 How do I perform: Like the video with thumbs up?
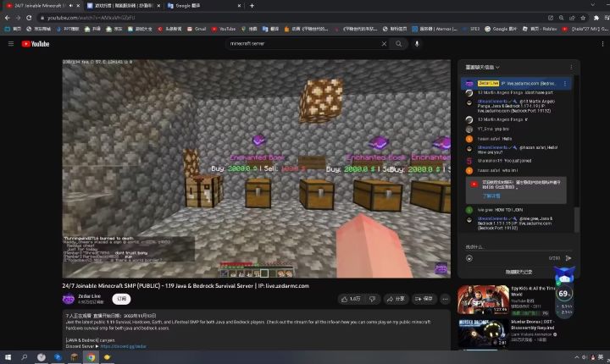point(350,299)
